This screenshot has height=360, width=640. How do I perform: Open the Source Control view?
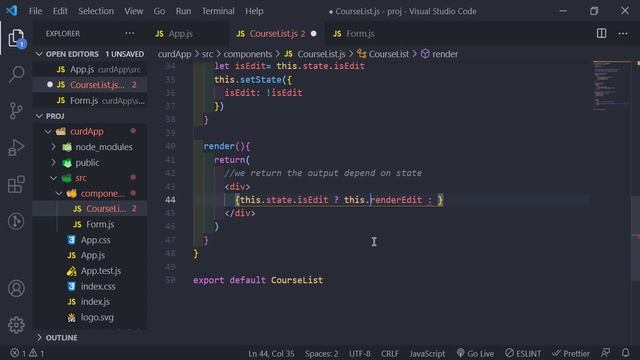click(x=16, y=111)
